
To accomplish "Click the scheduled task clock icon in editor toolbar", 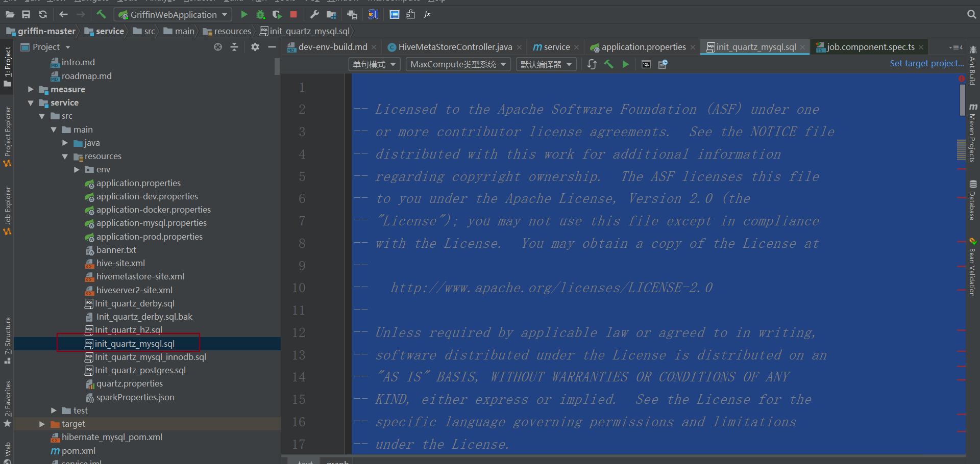I will click(x=663, y=64).
